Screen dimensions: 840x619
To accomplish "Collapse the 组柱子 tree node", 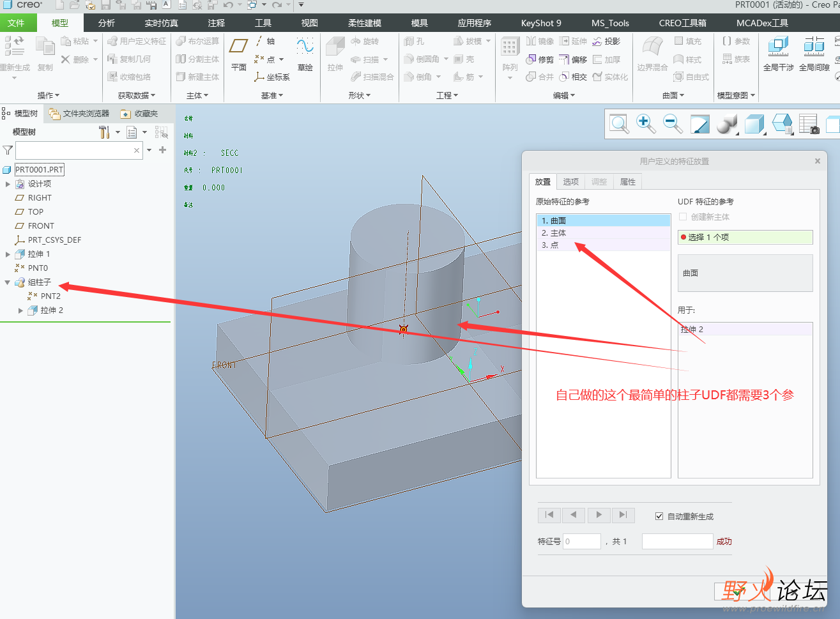I will coord(8,282).
